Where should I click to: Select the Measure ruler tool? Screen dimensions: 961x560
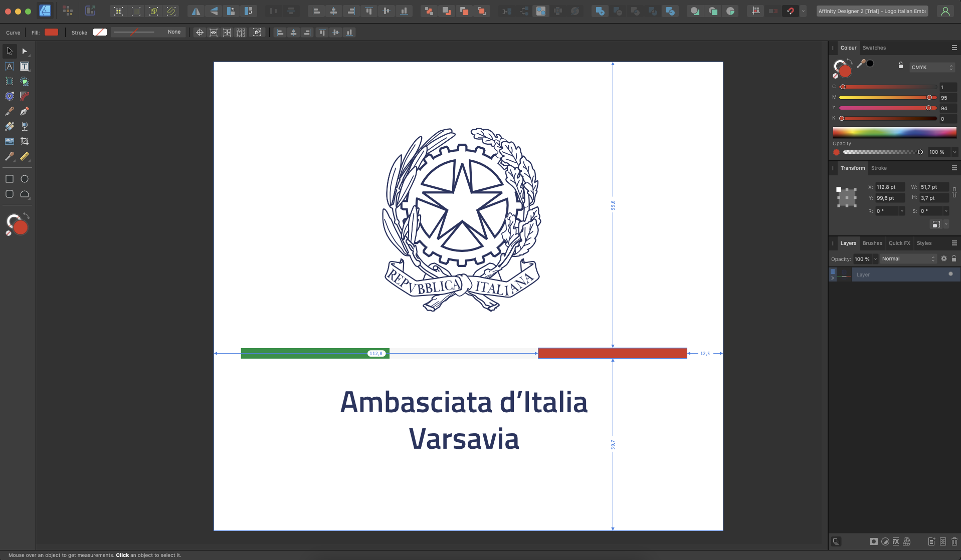(25, 156)
